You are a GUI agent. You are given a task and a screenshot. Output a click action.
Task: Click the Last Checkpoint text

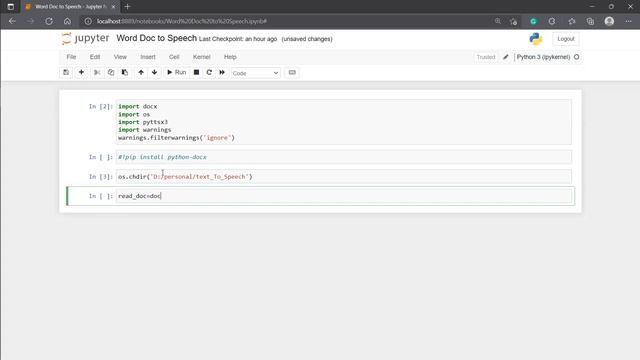(x=238, y=39)
